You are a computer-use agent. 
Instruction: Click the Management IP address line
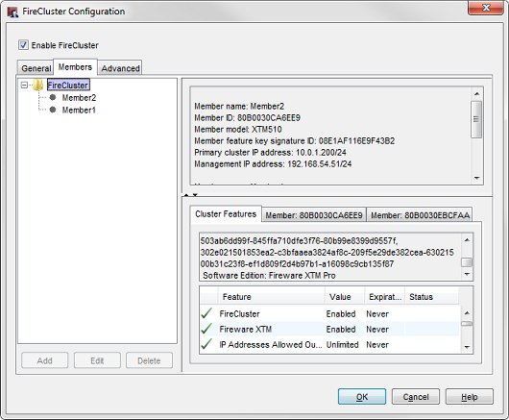coord(273,163)
